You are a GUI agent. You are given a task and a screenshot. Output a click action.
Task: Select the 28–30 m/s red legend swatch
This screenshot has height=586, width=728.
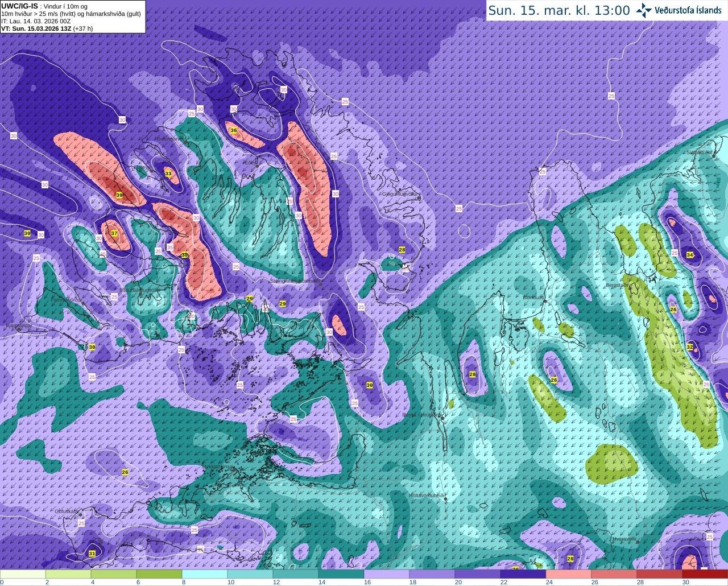click(x=660, y=574)
